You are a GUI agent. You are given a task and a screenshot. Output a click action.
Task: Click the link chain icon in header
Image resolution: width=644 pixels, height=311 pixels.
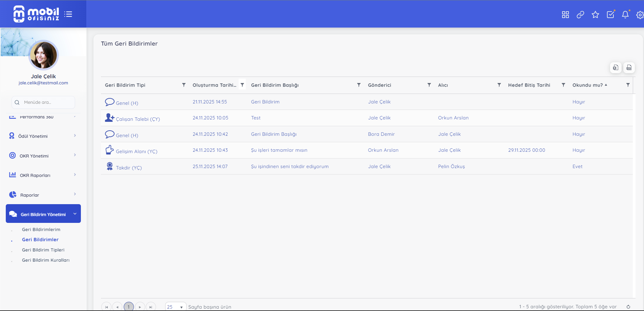point(580,15)
